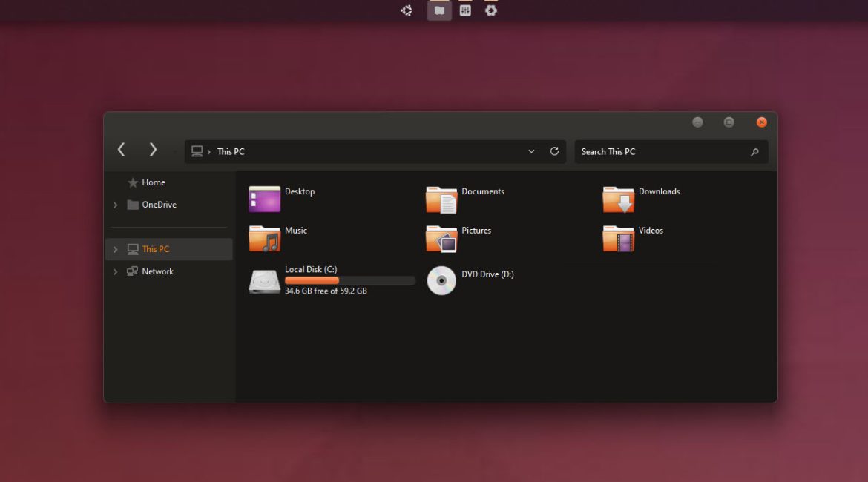The width and height of the screenshot is (868, 482).
Task: Refresh the This PC view
Action: [x=554, y=151]
